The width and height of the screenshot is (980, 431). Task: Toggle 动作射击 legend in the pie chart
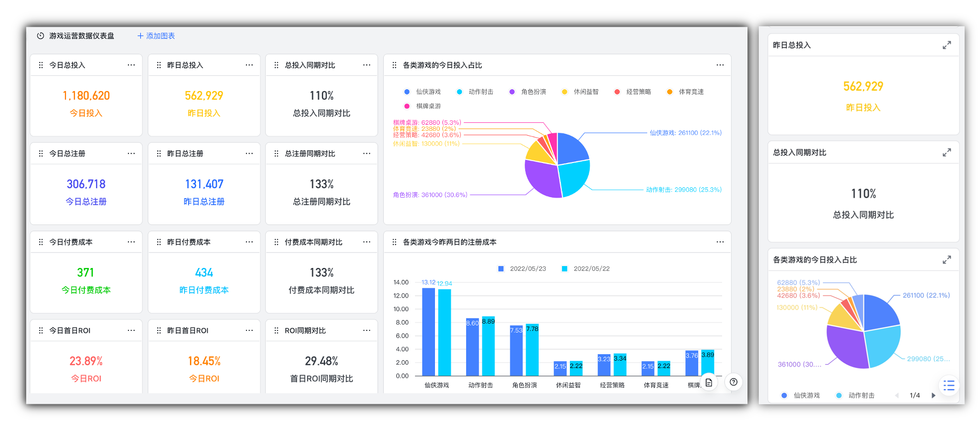coord(475,92)
